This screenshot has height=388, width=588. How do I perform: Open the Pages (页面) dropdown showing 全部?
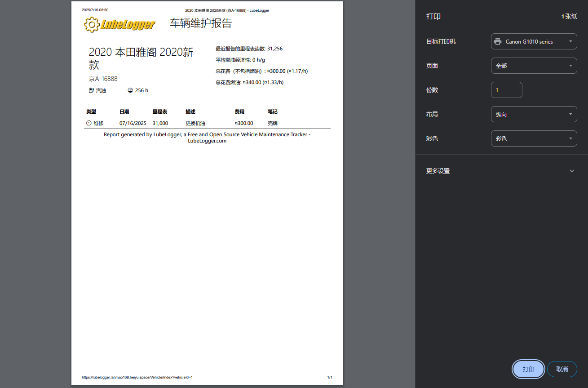pos(534,66)
